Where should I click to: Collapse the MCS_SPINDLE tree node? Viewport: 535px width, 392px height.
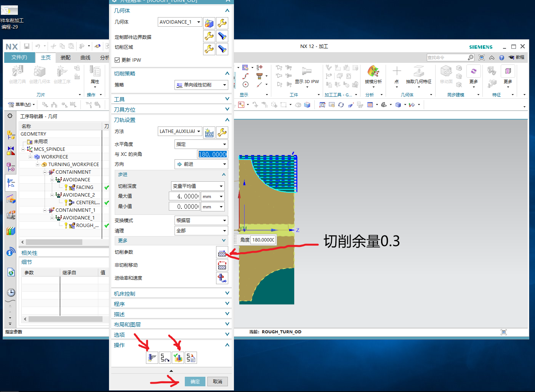(x=23, y=149)
